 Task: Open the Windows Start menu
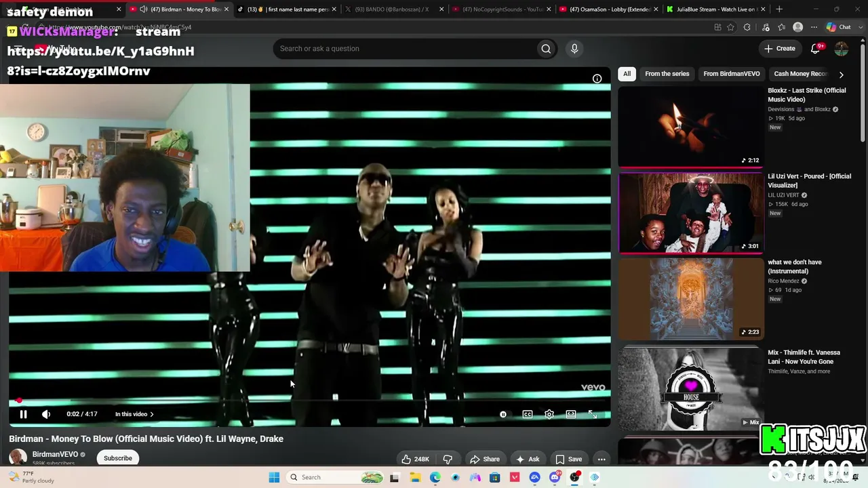point(274,477)
